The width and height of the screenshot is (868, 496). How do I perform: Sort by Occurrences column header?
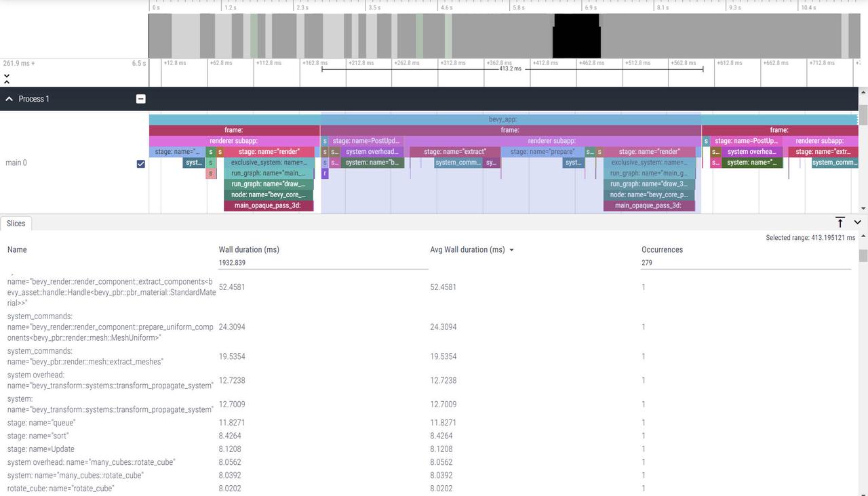[x=662, y=249]
